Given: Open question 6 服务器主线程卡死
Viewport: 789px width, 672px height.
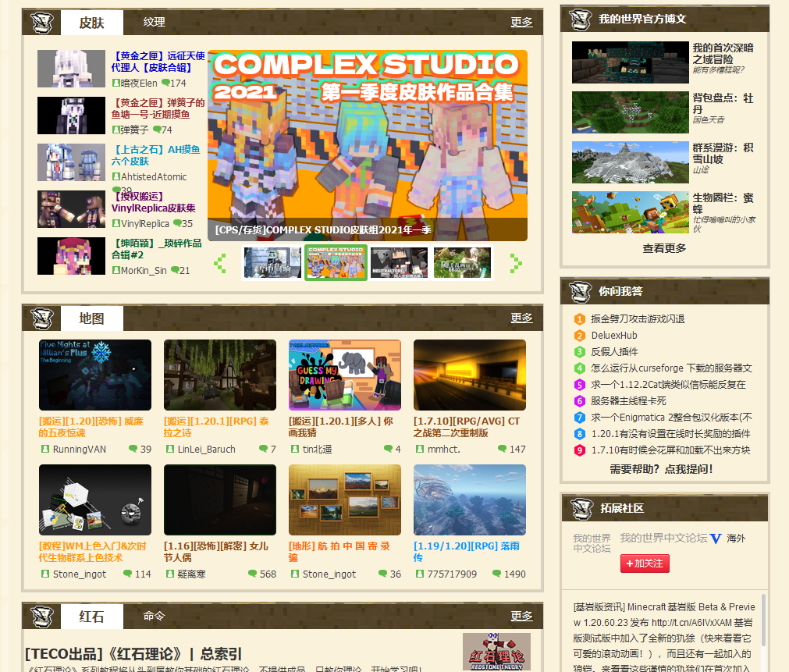Looking at the screenshot, I should pyautogui.click(x=628, y=400).
